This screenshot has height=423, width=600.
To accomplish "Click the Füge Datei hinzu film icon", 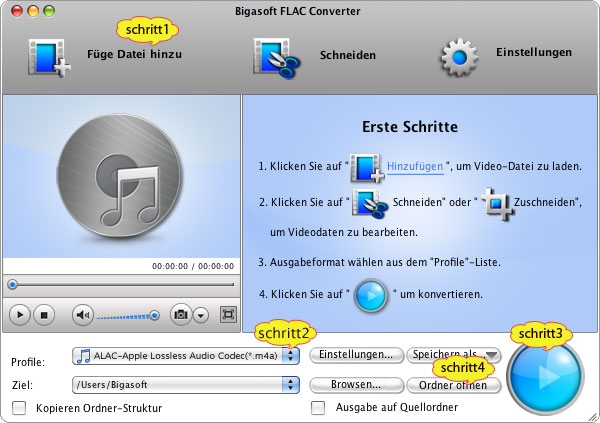I will point(49,58).
